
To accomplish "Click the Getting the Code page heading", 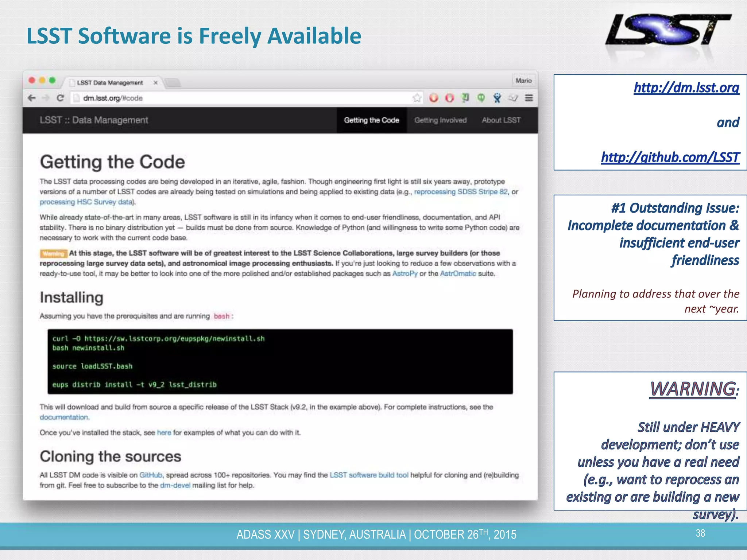I will (x=112, y=162).
